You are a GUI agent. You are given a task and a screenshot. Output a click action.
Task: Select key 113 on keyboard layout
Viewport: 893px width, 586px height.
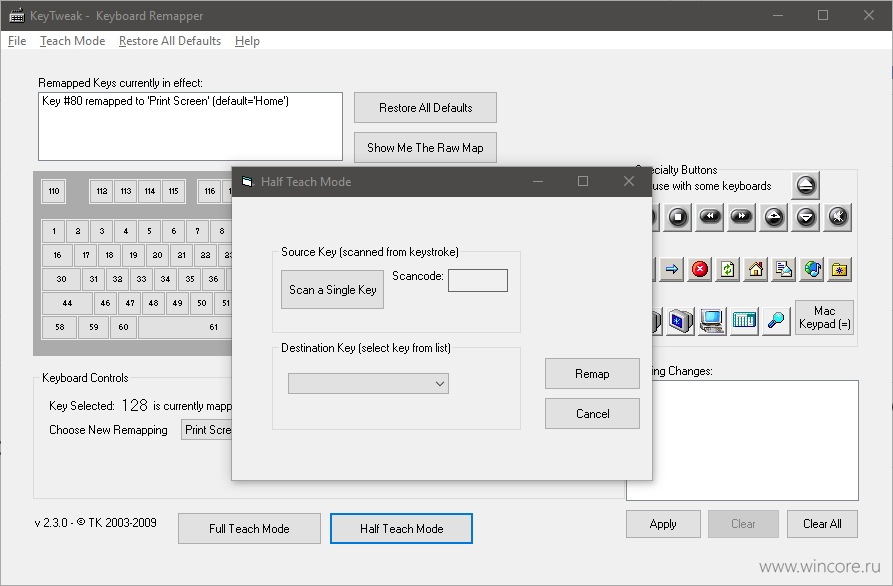(125, 191)
